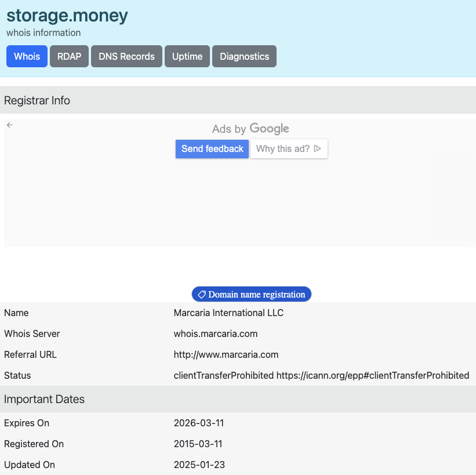The height and width of the screenshot is (475, 476).
Task: Click the Ads by Google label
Action: tap(250, 129)
